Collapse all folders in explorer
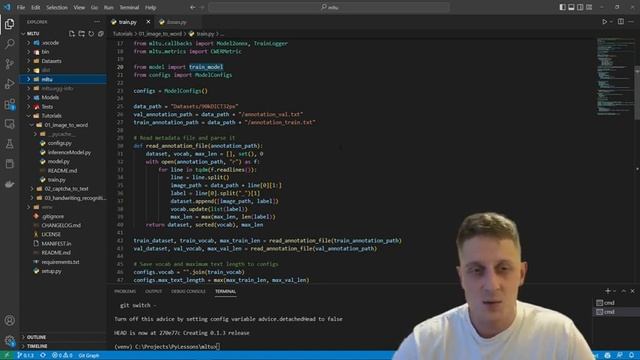This screenshot has width=640, height=360. coord(101,33)
